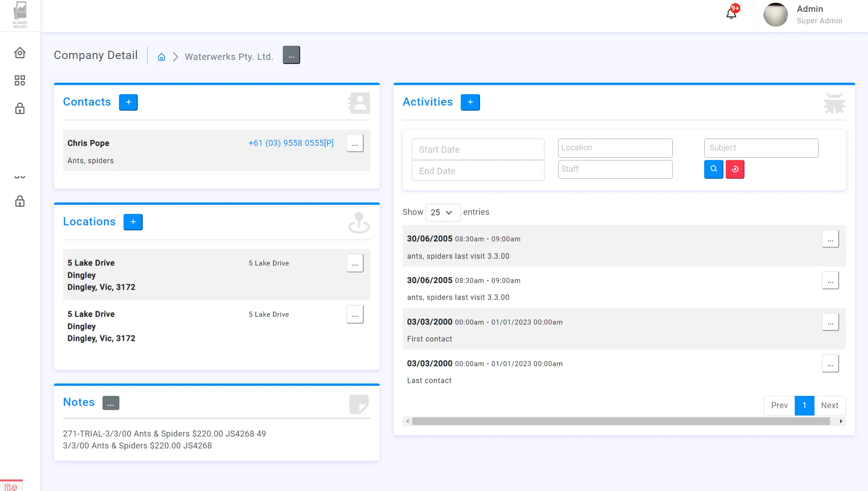Select the Home icon in the sidebar
This screenshot has height=491, width=868.
click(20, 52)
